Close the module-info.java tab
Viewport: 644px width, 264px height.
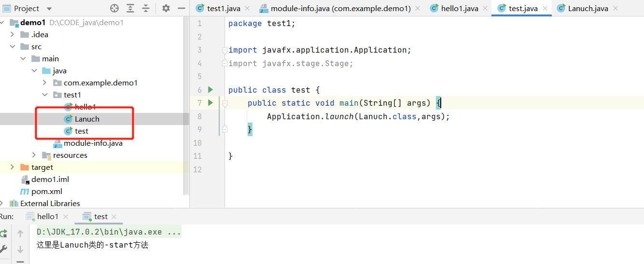(x=418, y=8)
